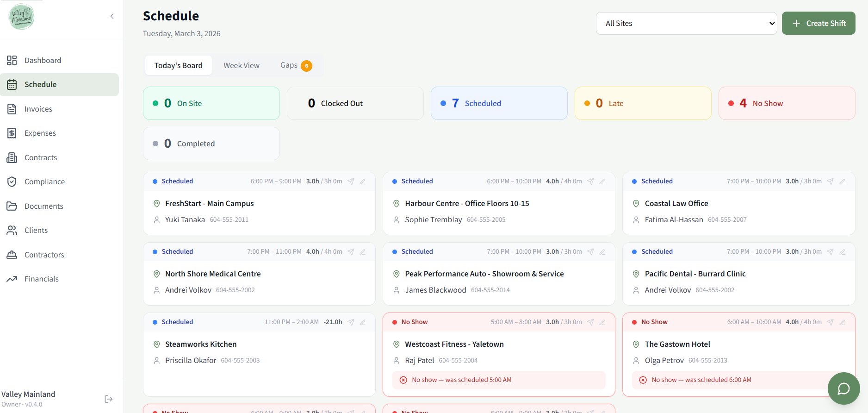868x413 pixels.
Task: Select the Today's Board tab
Action: click(178, 66)
